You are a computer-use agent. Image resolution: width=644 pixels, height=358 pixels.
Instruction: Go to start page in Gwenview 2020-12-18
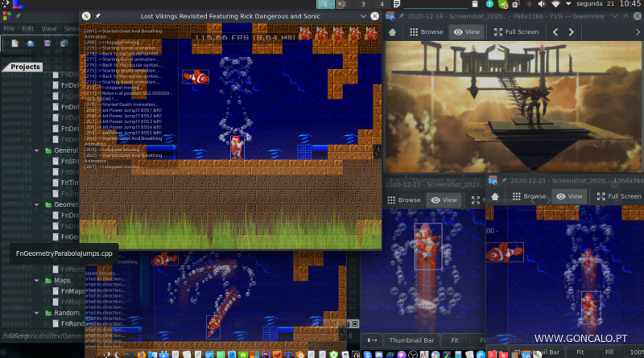click(x=392, y=32)
